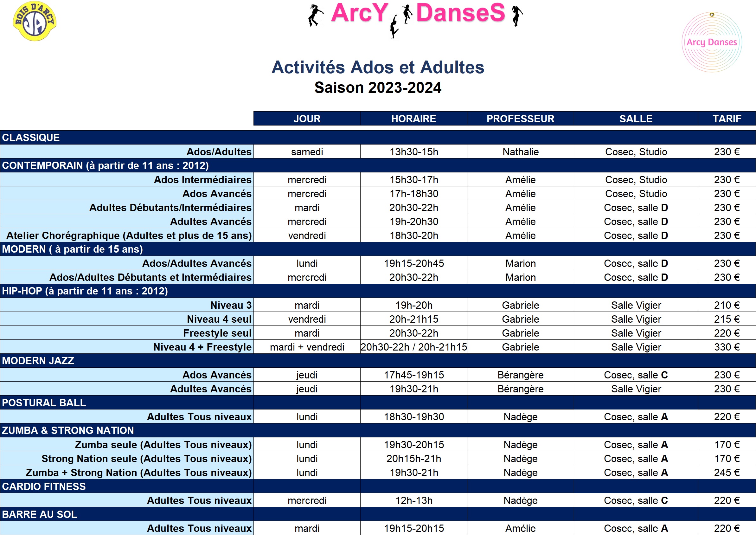Click the ZUMBA & STRONG NATION header
Screen dimensions: 756x535
(378, 430)
